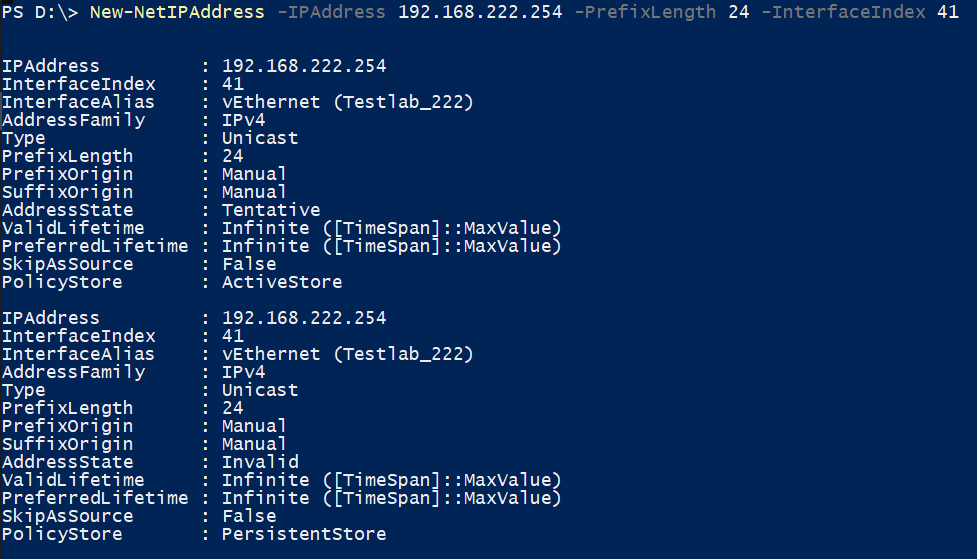Click the second SuffixOrigin Manual value
Screen dimensions: 977x559
(254, 443)
